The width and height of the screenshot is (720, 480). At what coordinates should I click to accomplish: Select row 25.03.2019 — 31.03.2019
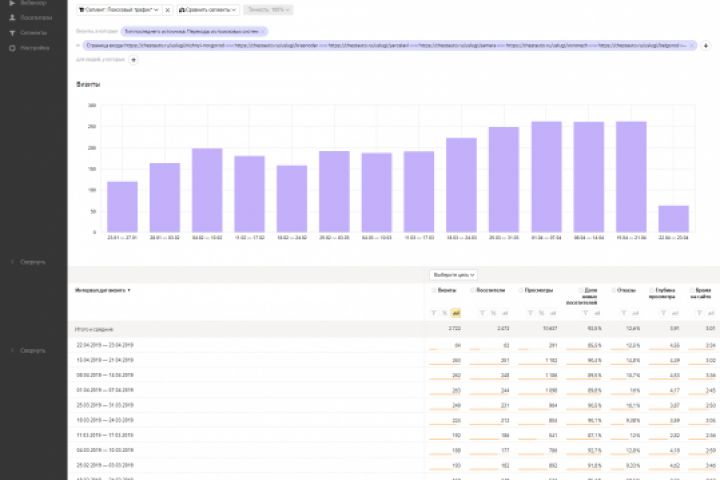click(x=394, y=405)
